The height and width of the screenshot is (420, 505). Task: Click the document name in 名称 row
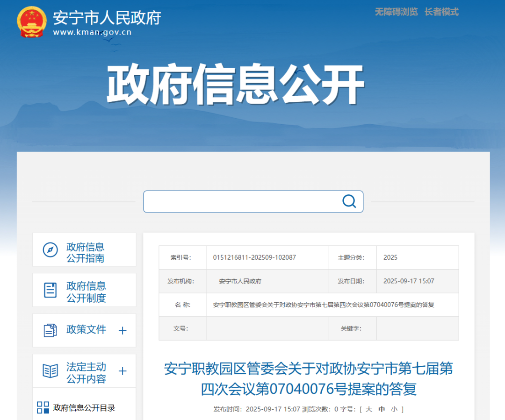tap(324, 305)
